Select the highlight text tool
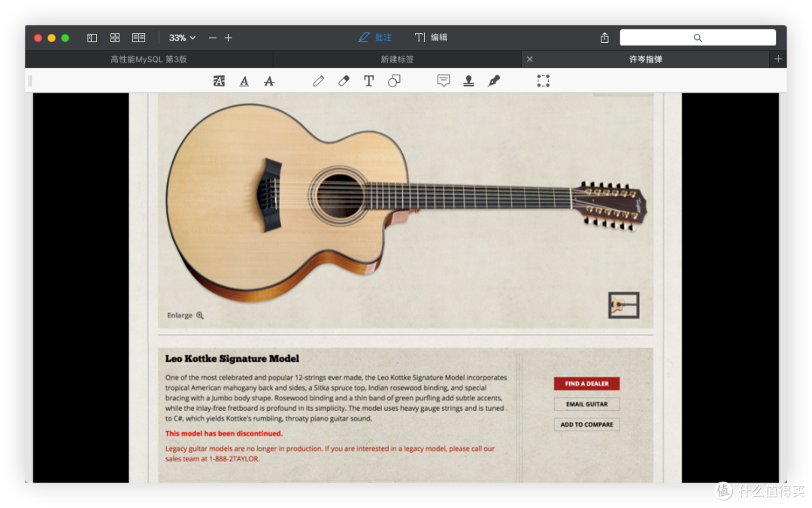 pos(219,81)
